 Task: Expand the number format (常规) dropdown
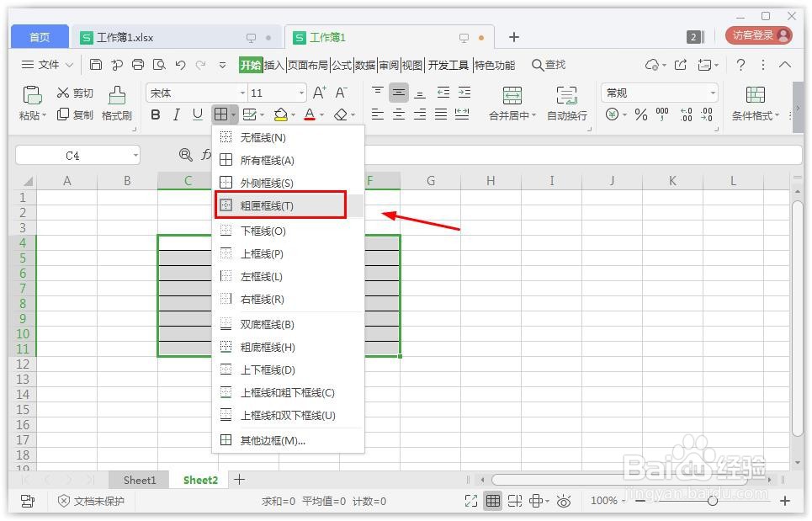712,93
